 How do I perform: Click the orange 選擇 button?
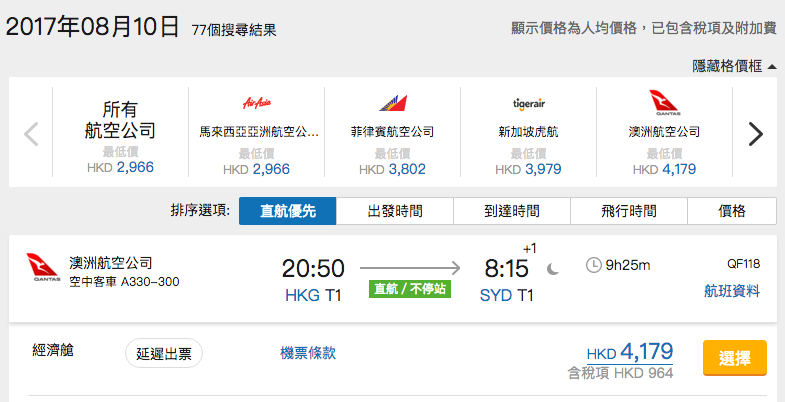pyautogui.click(x=734, y=357)
